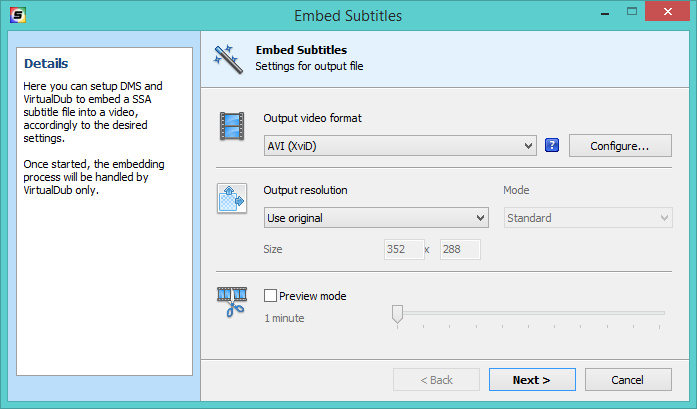Click the output resolution resize icon

pyautogui.click(x=232, y=198)
